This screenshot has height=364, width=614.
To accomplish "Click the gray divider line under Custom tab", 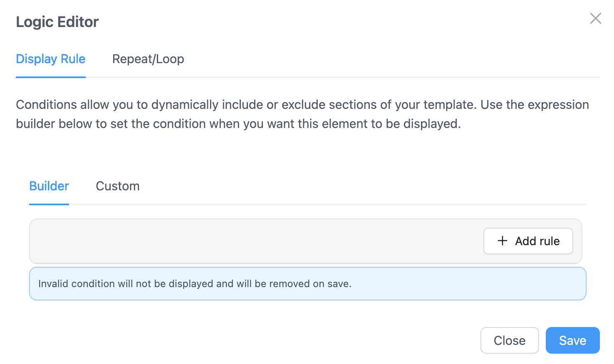I will point(118,204).
